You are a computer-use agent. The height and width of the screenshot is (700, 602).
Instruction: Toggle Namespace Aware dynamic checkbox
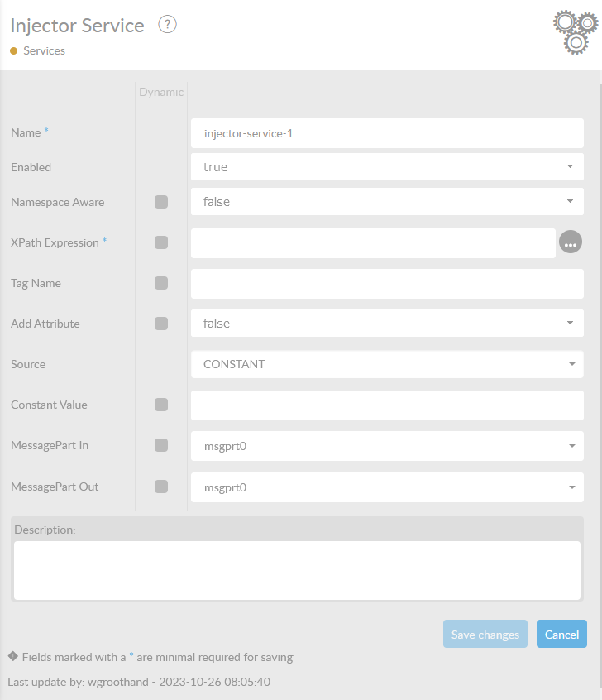point(161,202)
